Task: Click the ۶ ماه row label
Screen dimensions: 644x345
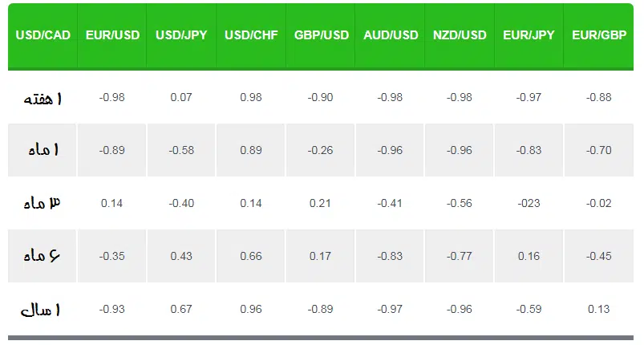Action: [42, 256]
